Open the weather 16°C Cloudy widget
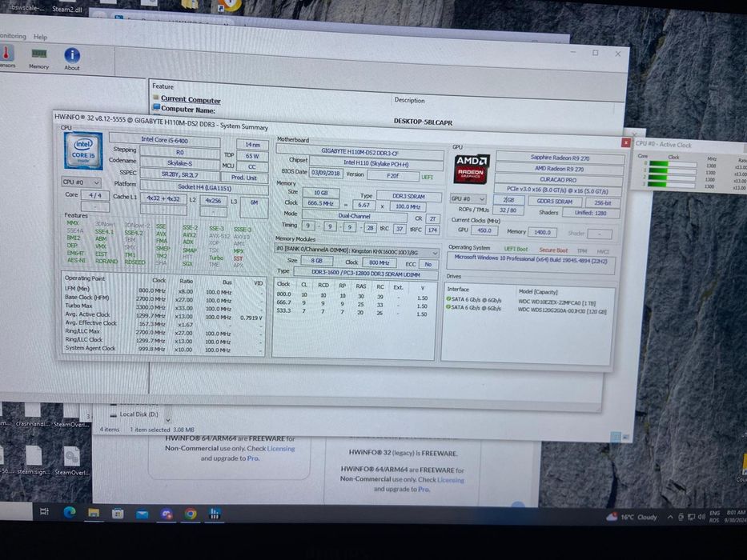The width and height of the screenshot is (747, 560). pyautogui.click(x=632, y=517)
